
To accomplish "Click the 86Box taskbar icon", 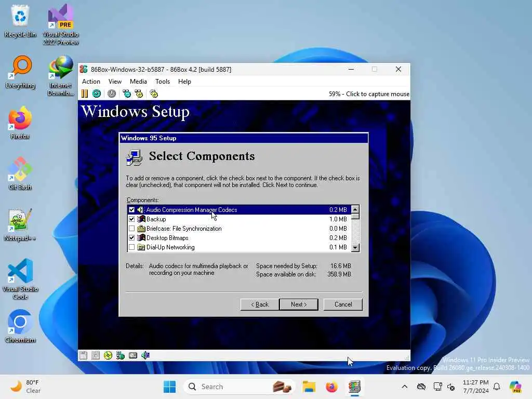I will click(x=354, y=387).
